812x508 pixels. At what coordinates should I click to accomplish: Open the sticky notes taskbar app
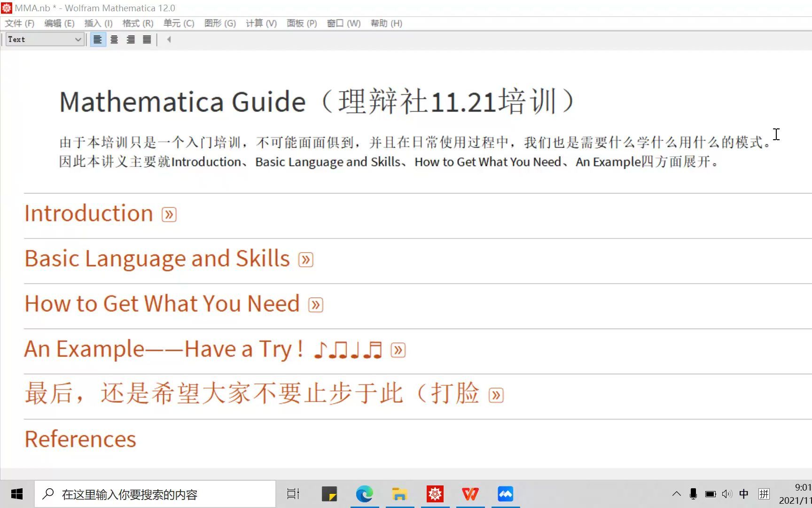pos(329,494)
